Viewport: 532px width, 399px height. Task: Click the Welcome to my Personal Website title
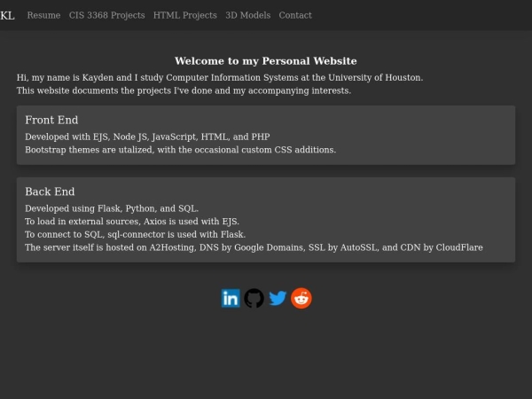tap(266, 61)
